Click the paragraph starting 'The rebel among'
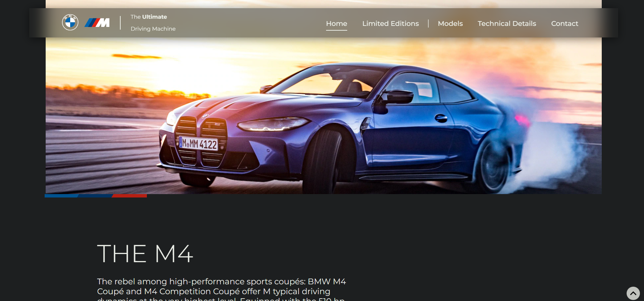Screen dimensions: 644x301 point(221,289)
